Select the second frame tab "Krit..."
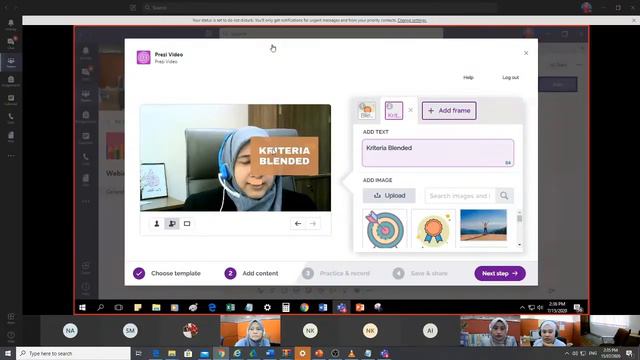640x360 pixels. point(393,111)
